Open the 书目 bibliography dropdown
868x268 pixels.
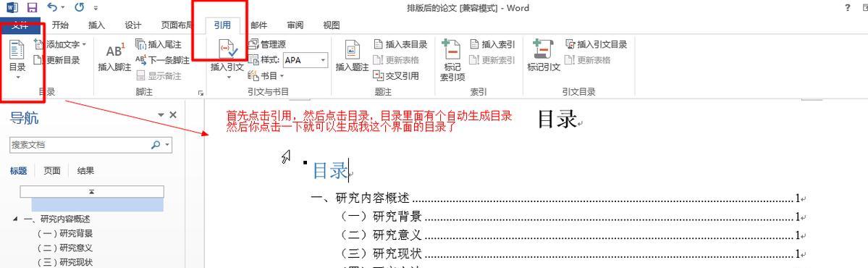click(x=266, y=76)
